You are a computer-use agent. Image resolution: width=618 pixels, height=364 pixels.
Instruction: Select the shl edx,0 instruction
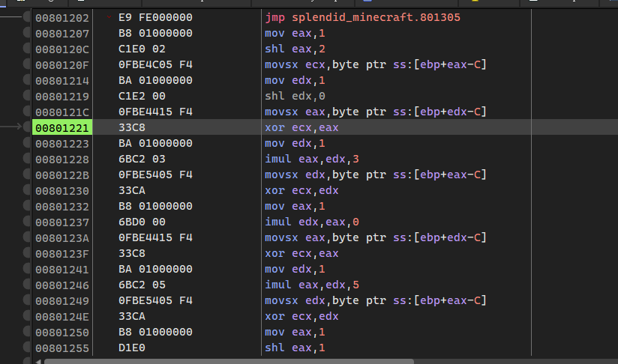[289, 97]
